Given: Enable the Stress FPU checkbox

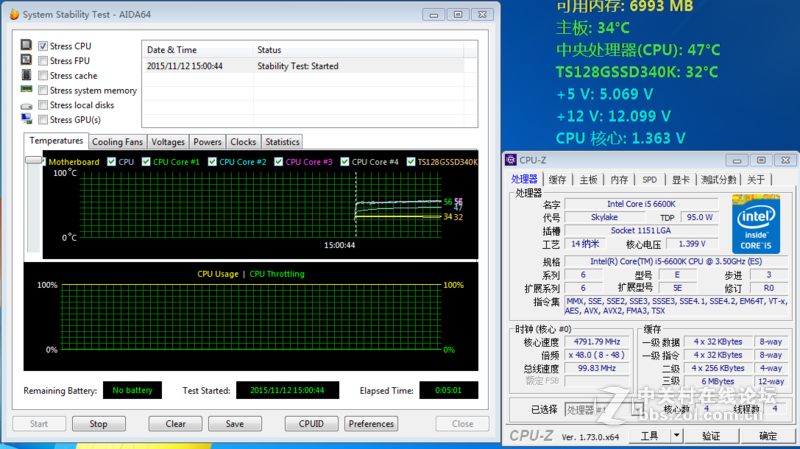Looking at the screenshot, I should (x=43, y=61).
